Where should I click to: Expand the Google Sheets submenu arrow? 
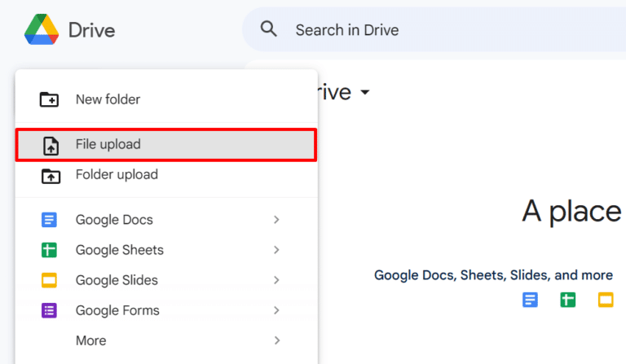[276, 250]
